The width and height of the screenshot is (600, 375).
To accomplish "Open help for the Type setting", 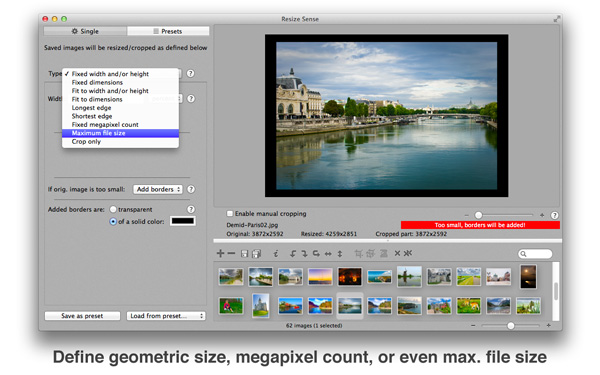I will coord(190,73).
